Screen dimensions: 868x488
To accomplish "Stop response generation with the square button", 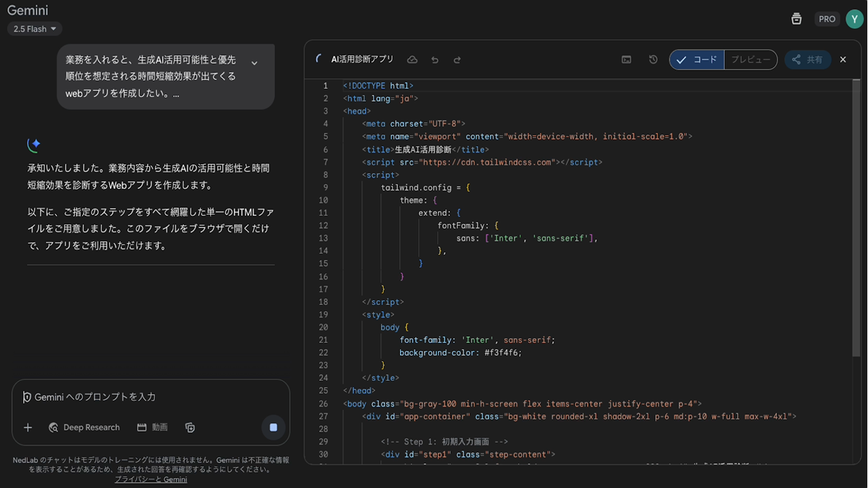I will [273, 428].
